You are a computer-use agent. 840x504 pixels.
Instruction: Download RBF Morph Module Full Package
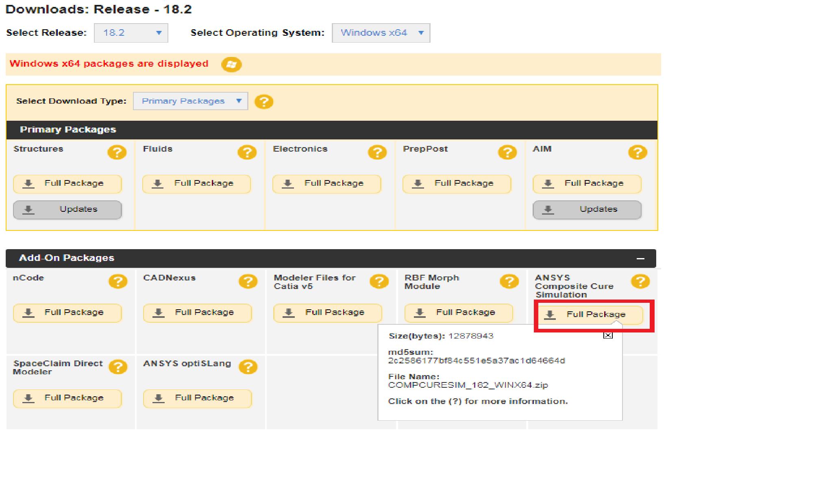coord(459,313)
